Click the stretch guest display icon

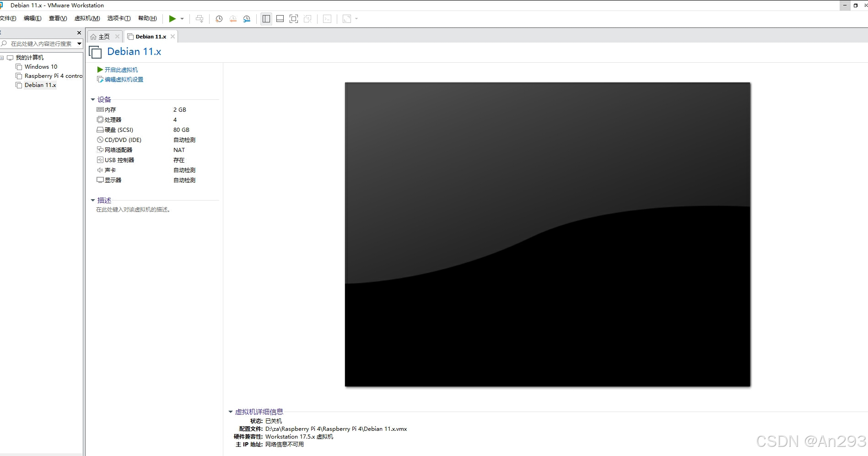click(x=347, y=19)
